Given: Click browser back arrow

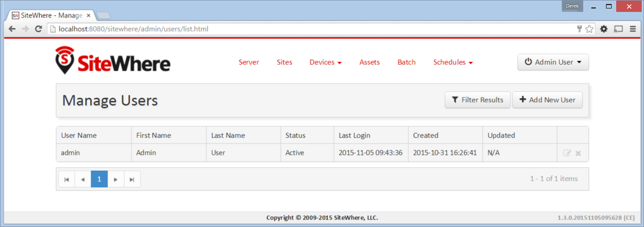Looking at the screenshot, I should [12, 29].
